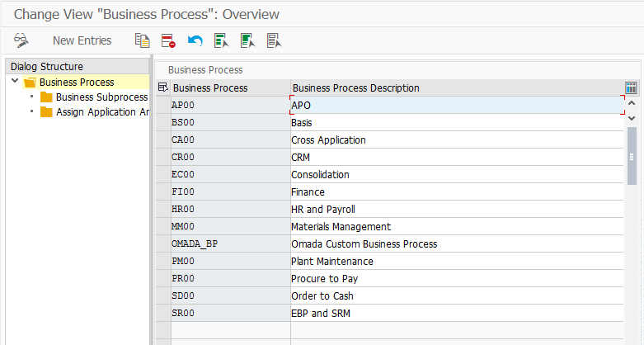The width and height of the screenshot is (644, 345).
Task: Click the Consolidation description cell
Action: pyautogui.click(x=457, y=174)
